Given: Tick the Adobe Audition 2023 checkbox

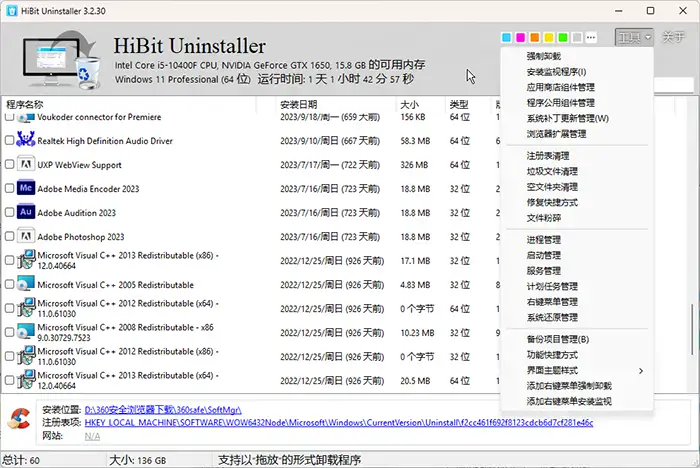Looking at the screenshot, I should [x=9, y=213].
